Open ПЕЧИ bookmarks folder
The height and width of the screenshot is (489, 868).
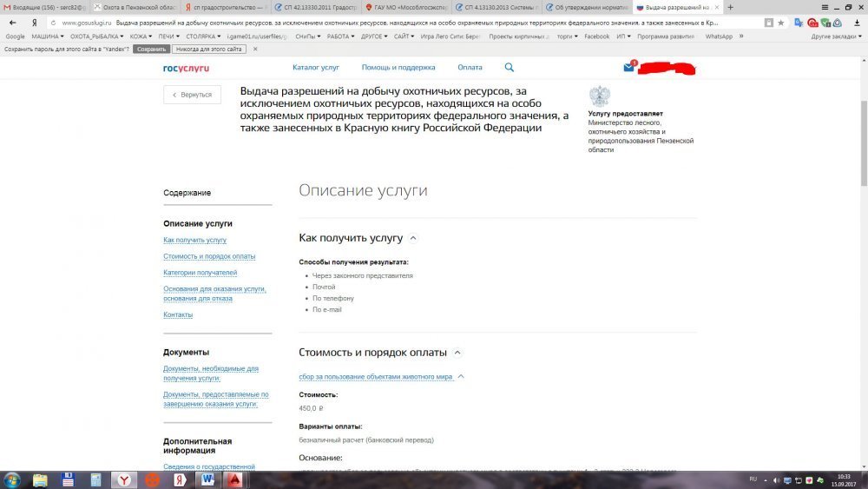169,36
